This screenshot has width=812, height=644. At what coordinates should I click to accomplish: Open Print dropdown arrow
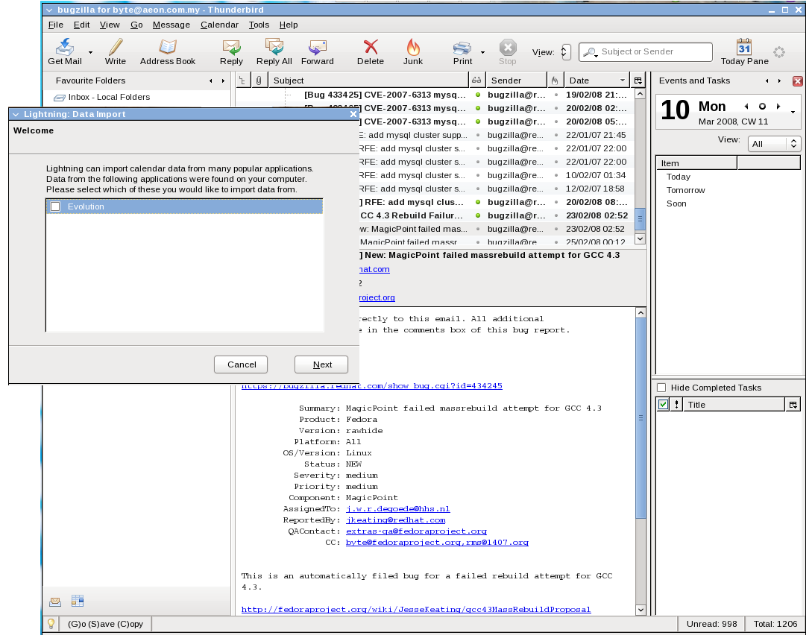tap(482, 52)
